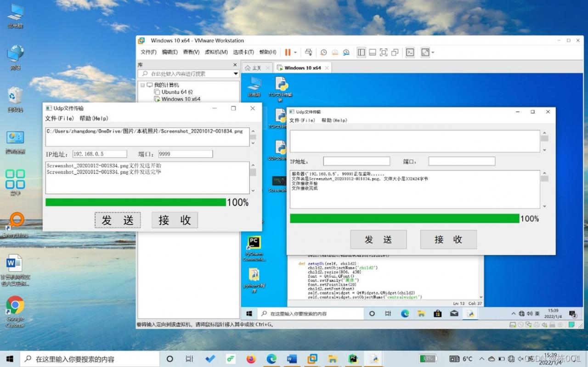Click the send Ctrl+Alt+Del toolbar icon

[309, 52]
